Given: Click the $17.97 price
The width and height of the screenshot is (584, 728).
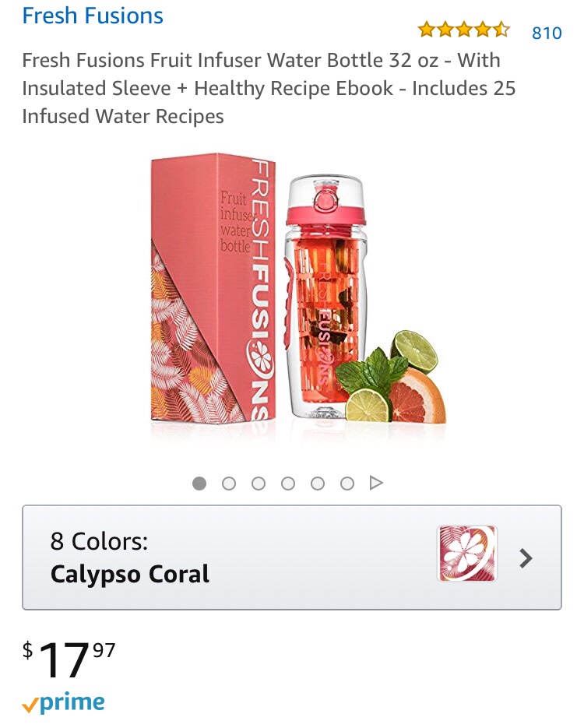Looking at the screenshot, I should click(70, 658).
